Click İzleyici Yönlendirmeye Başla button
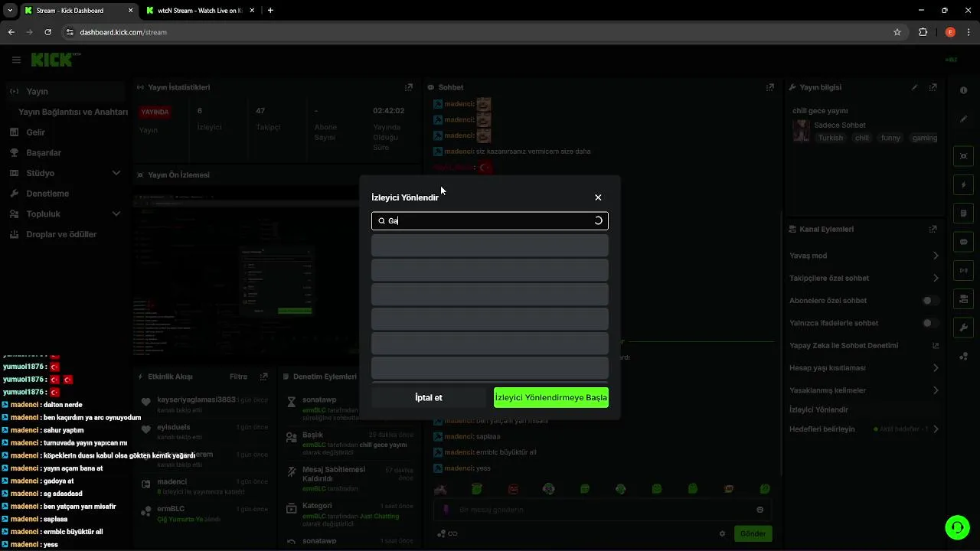980x551 pixels. click(x=551, y=397)
